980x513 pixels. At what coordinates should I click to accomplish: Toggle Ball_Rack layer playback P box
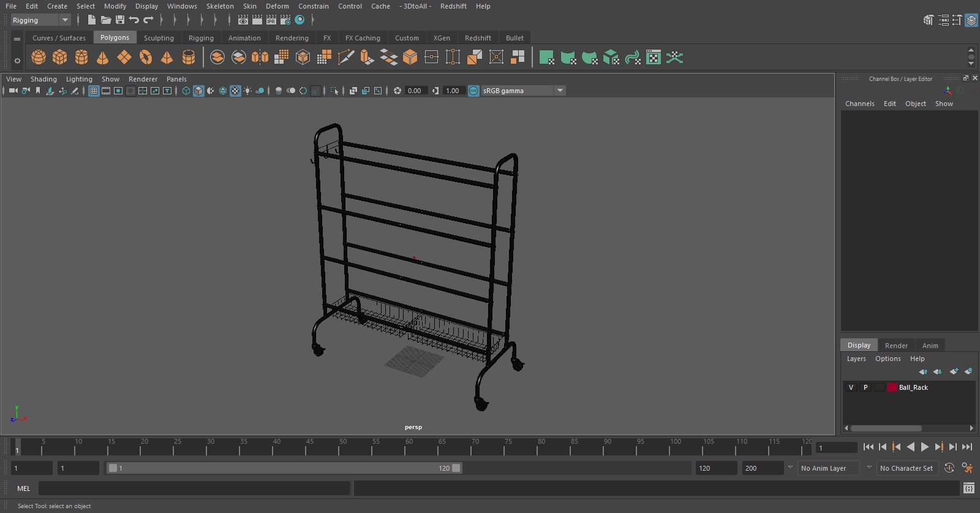pyautogui.click(x=865, y=387)
